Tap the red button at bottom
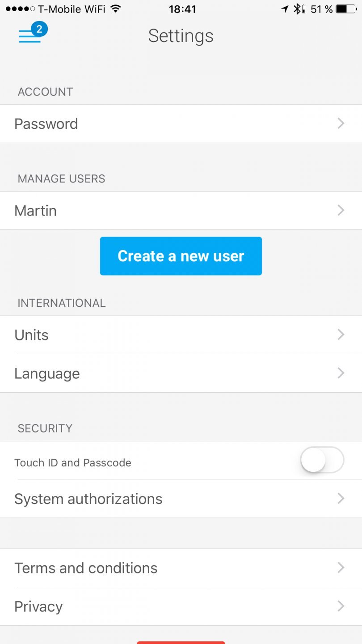Image resolution: width=362 pixels, height=644 pixels. click(181, 642)
